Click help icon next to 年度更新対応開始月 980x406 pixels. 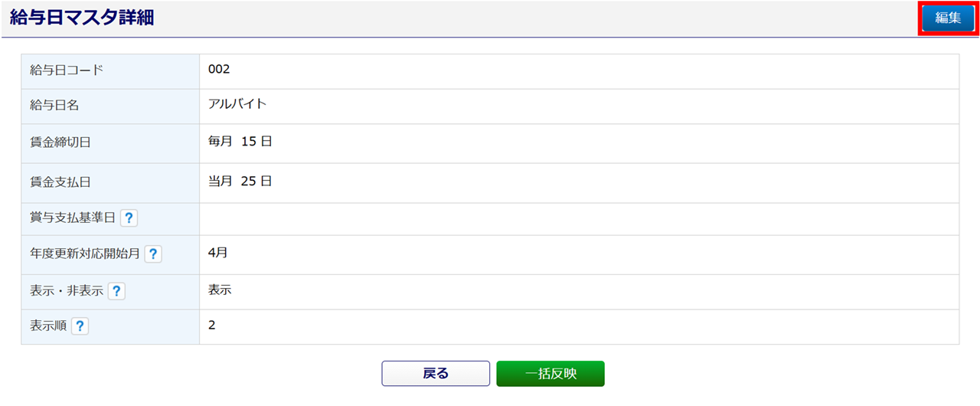tap(153, 254)
